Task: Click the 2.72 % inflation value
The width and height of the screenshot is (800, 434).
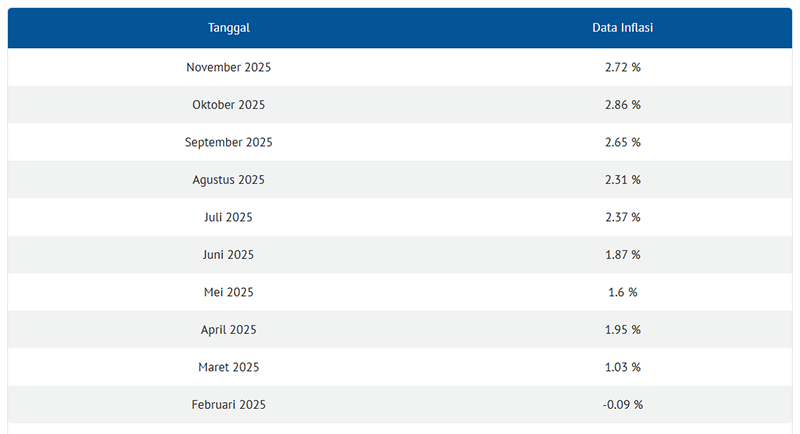Action: pyautogui.click(x=622, y=67)
